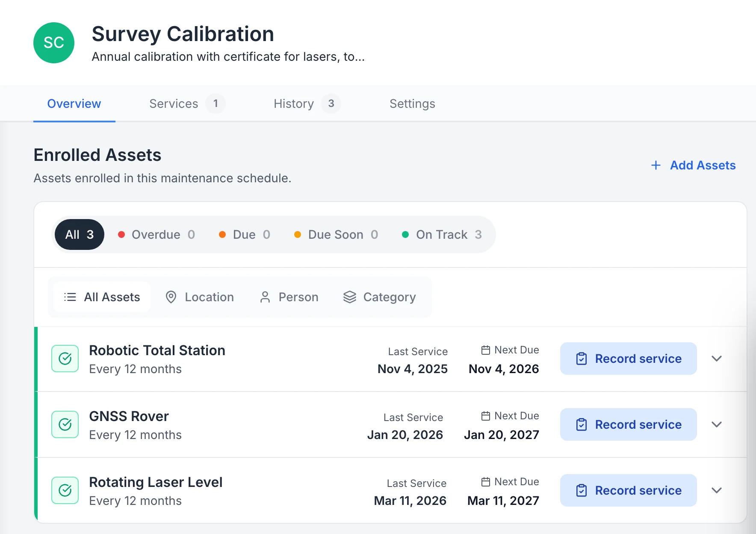Click the Add Assets link

(x=693, y=165)
